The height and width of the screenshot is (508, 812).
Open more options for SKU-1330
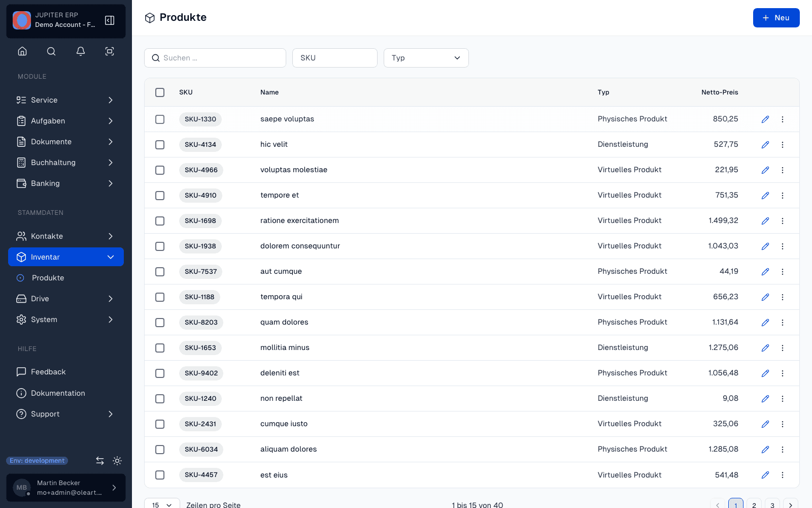click(x=783, y=119)
